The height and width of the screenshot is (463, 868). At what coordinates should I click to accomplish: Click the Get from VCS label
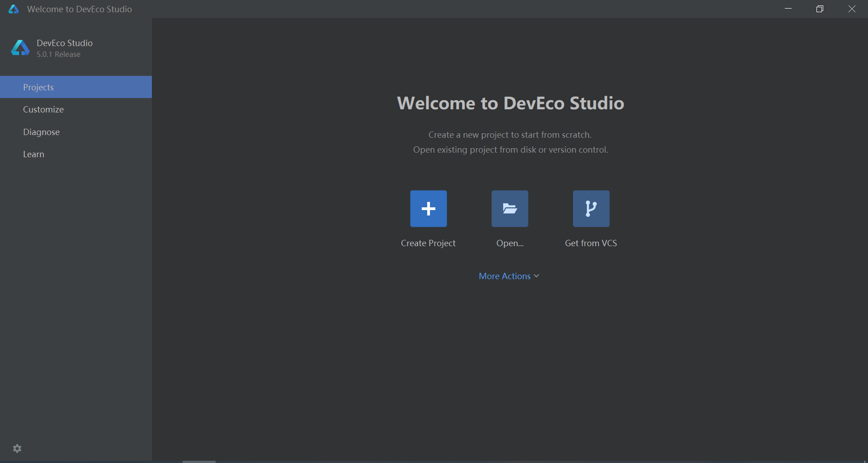click(591, 243)
